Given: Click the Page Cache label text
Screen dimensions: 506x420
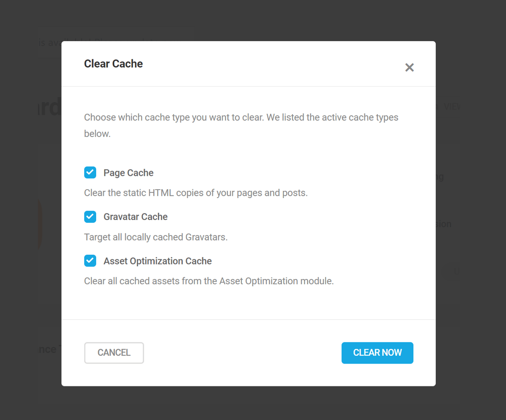Looking at the screenshot, I should [129, 173].
